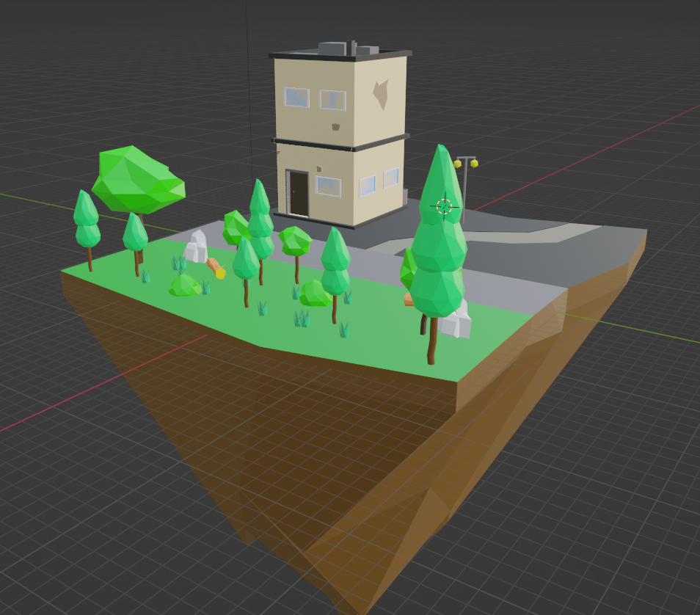Click the white rock beside the log

click(196, 247)
